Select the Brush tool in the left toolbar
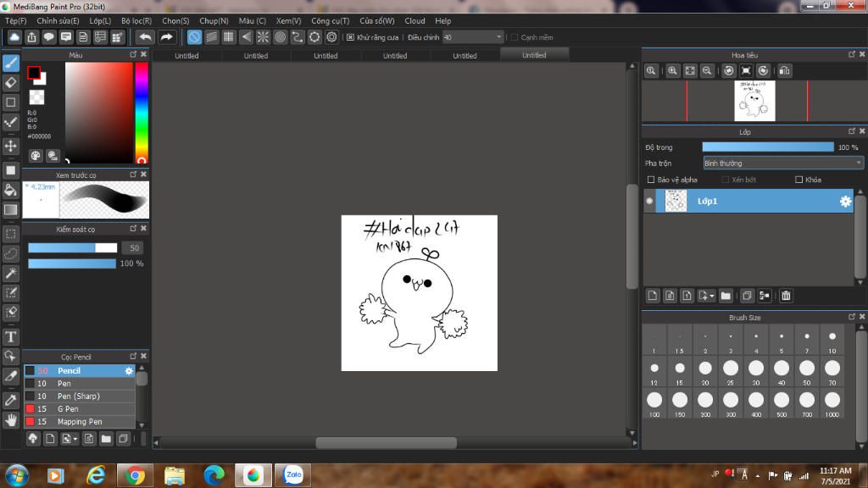This screenshot has width=868, height=488. click(x=11, y=63)
